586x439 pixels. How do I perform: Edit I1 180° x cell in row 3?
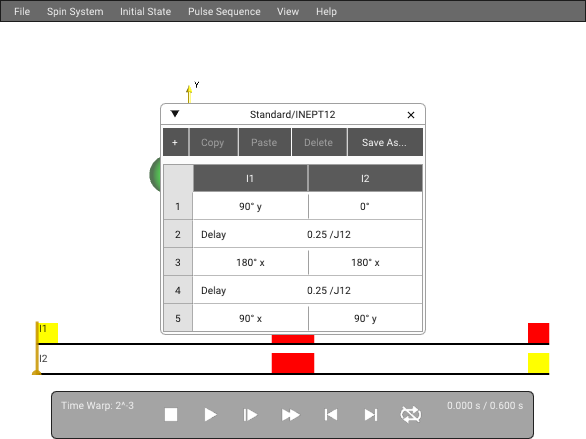pos(250,262)
